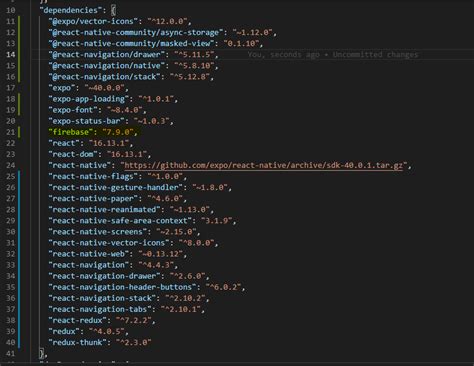Click the "^2.3.0" version value
Viewport: 474px width, 366px height.
pyautogui.click(x=134, y=342)
